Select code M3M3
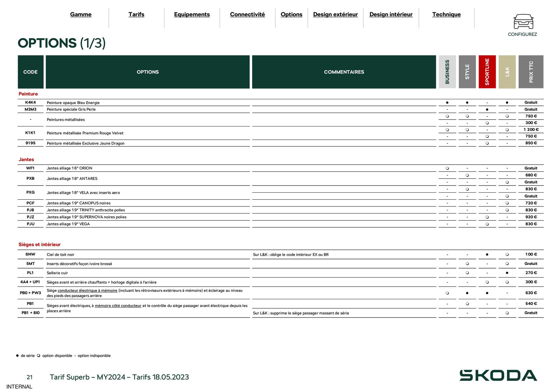555x392 pixels. point(30,109)
